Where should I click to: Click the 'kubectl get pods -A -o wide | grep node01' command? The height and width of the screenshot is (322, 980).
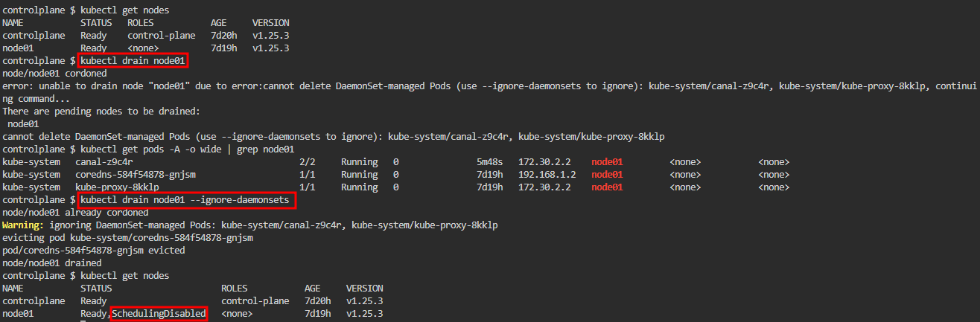tap(188, 149)
